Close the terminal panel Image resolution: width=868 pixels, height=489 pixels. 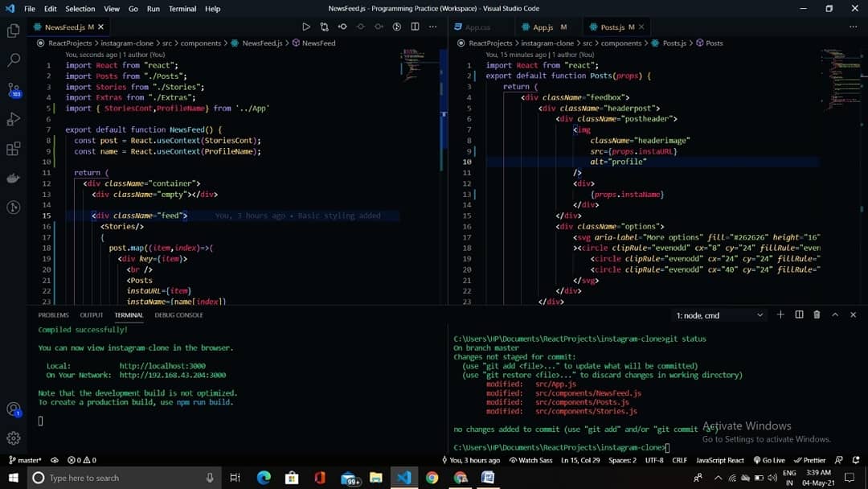853,314
